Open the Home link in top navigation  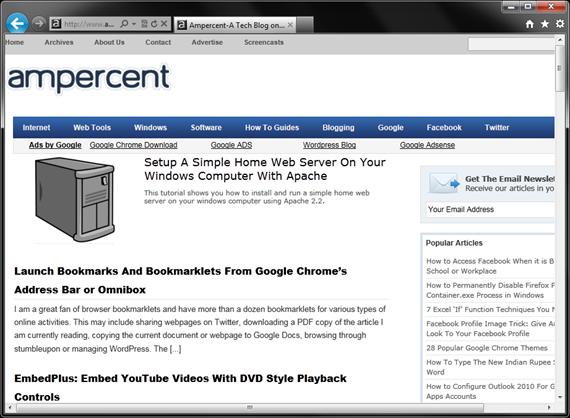pos(15,42)
